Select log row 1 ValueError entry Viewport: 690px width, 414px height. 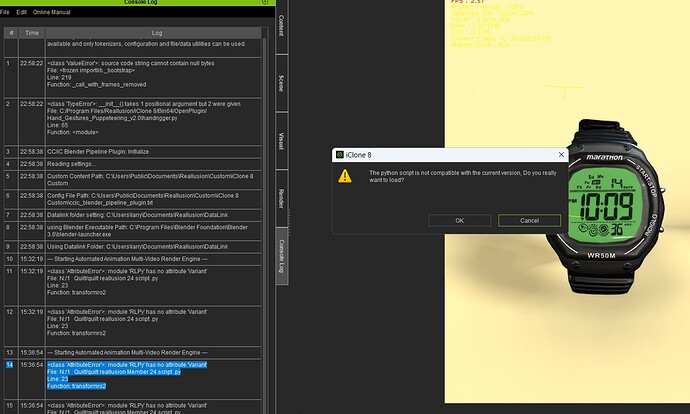click(133, 77)
